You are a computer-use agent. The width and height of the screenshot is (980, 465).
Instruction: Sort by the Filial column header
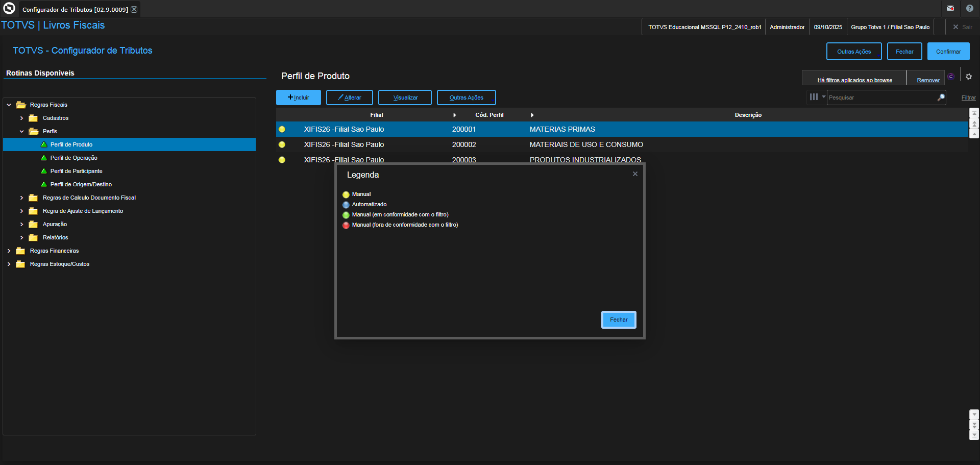(x=377, y=115)
